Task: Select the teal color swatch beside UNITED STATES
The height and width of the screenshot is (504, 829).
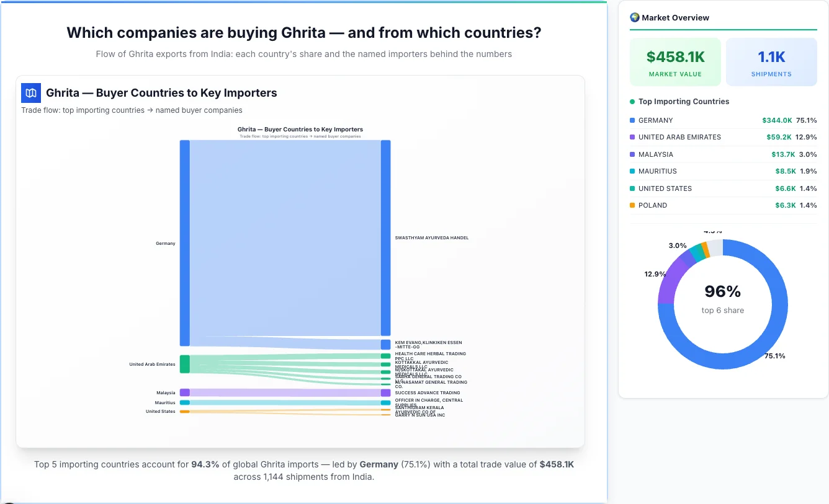Action: (x=634, y=188)
